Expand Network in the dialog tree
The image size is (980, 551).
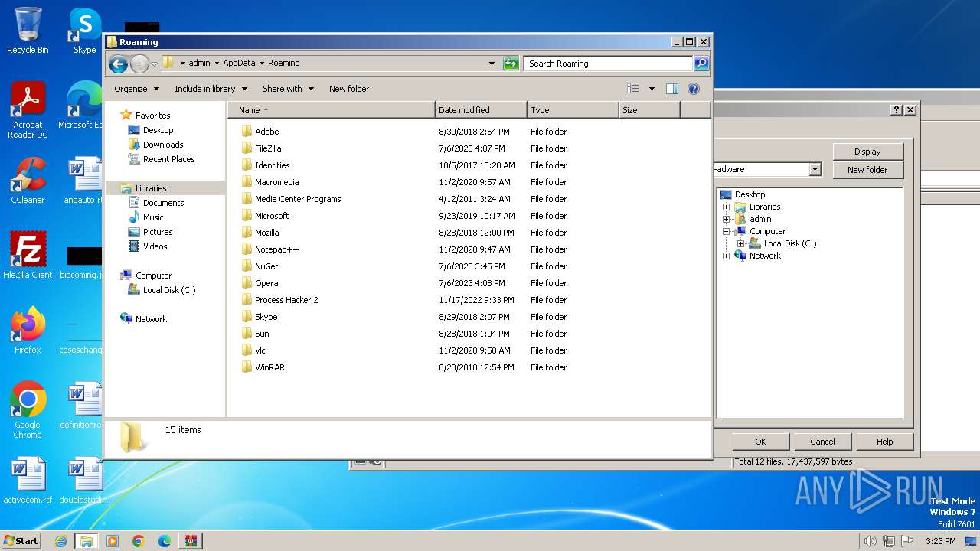pos(726,256)
